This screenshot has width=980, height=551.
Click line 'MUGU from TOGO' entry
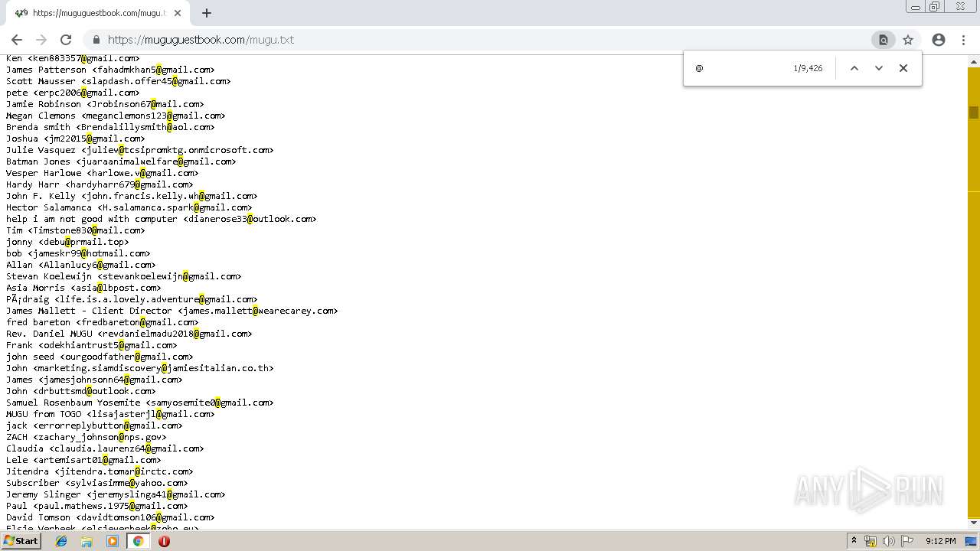tap(110, 414)
